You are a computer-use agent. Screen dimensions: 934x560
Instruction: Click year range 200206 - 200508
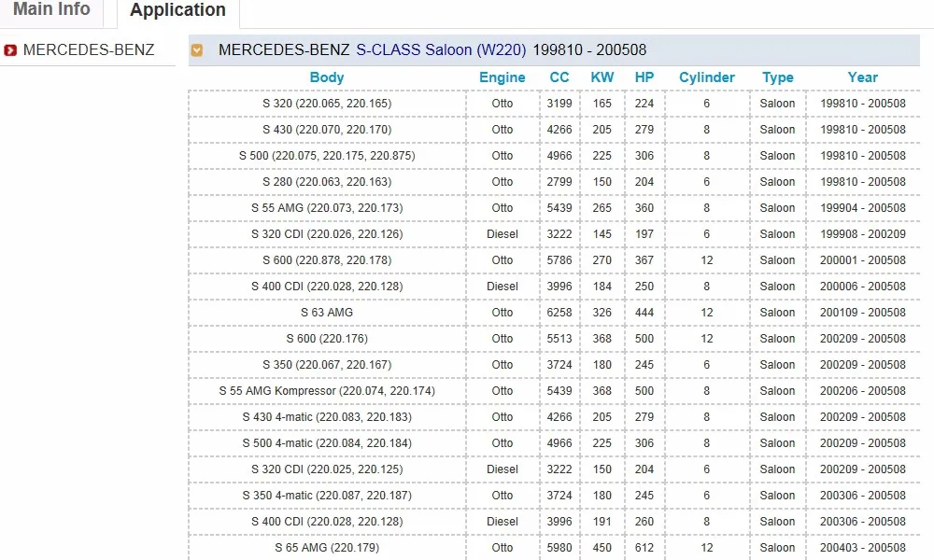(862, 391)
